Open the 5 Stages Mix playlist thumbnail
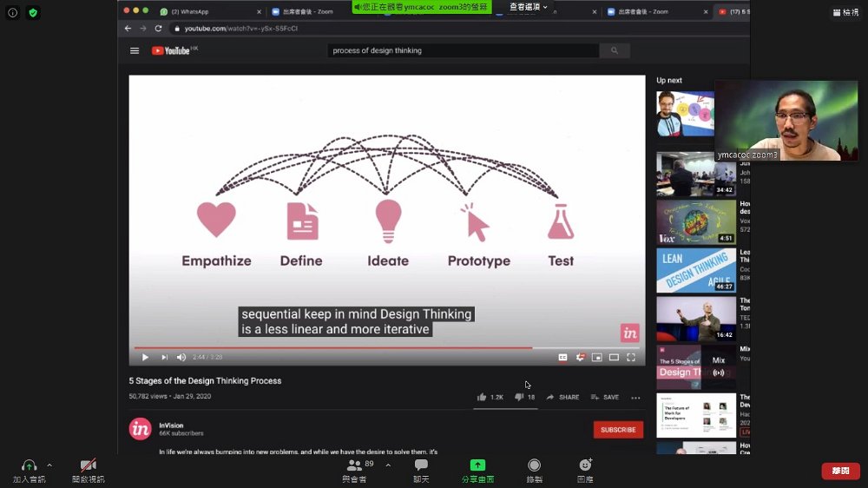Image resolution: width=868 pixels, height=488 pixels. 696,367
